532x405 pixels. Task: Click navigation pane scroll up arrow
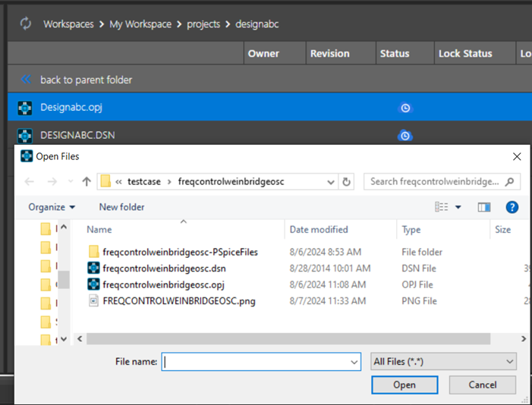[x=64, y=227]
